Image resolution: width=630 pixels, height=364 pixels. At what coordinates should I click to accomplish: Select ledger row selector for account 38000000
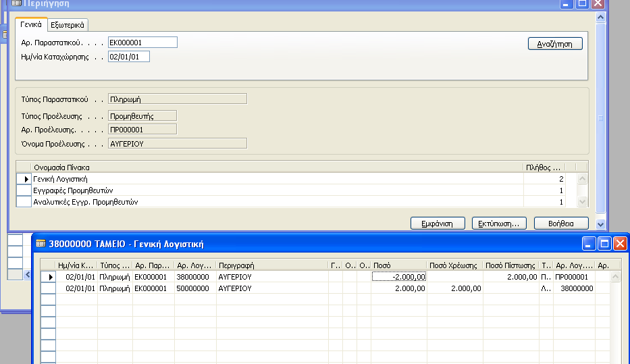click(x=48, y=277)
